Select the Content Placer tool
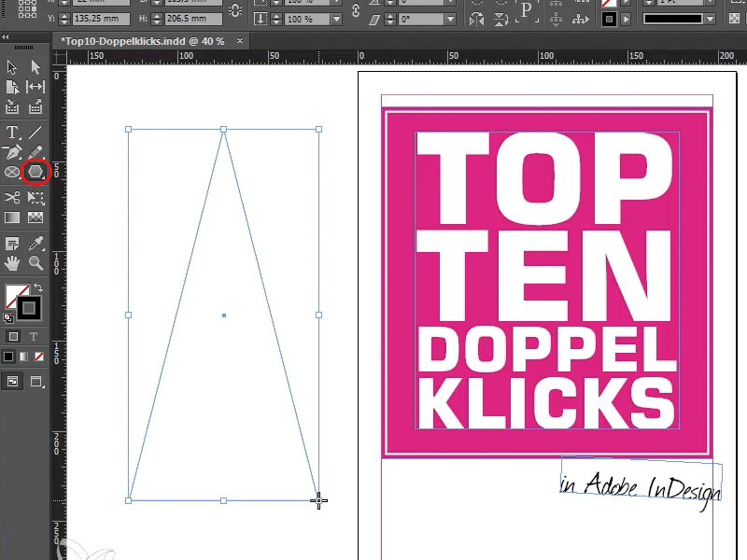747x560 pixels. 35,107
